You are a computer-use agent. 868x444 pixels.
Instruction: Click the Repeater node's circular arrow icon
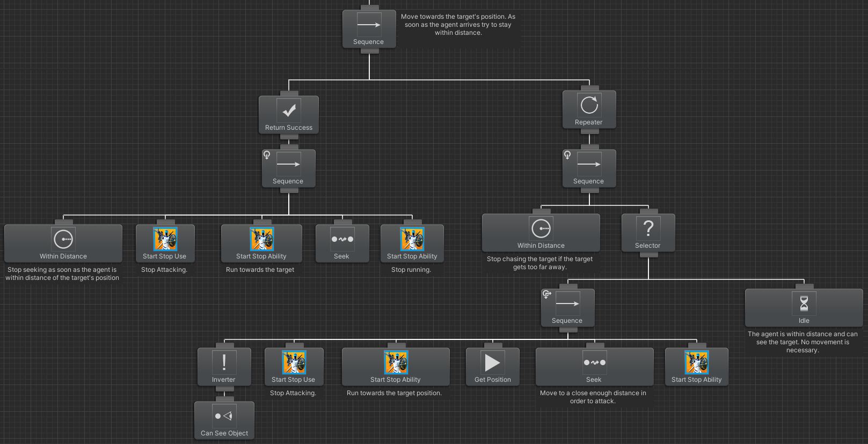(589, 105)
